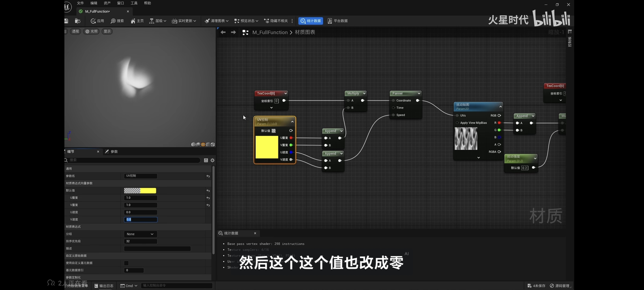Open the 分组 None dropdown

pyautogui.click(x=140, y=234)
